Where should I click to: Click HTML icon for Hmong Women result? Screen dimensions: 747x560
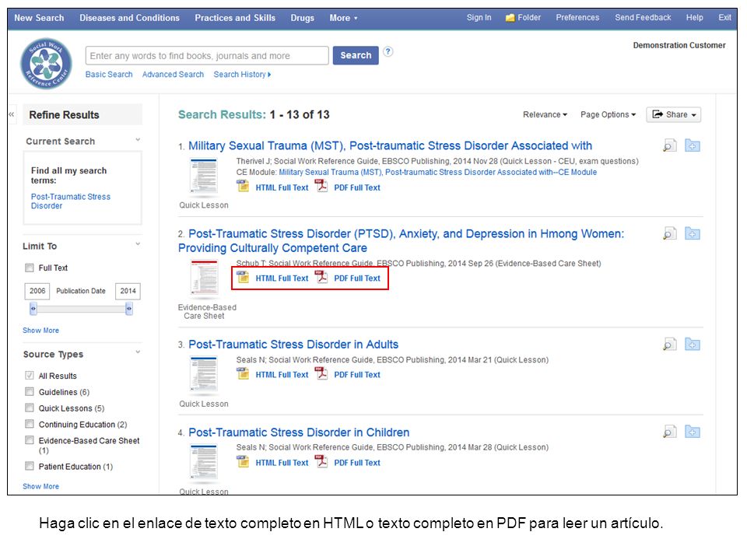pos(243,277)
